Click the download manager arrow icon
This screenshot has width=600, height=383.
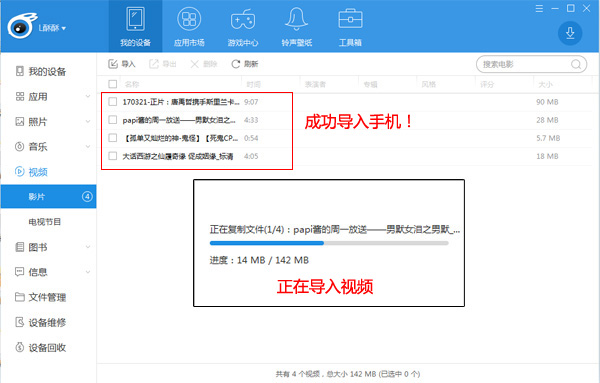[570, 33]
